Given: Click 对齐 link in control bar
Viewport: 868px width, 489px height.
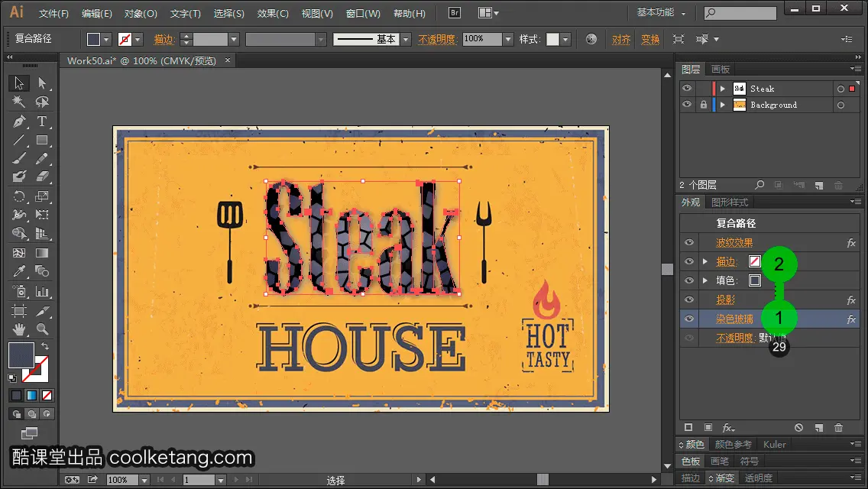Looking at the screenshot, I should point(621,39).
